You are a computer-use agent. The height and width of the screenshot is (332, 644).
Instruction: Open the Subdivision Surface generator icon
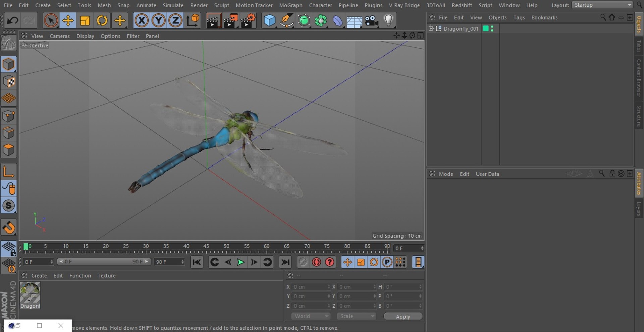point(304,21)
